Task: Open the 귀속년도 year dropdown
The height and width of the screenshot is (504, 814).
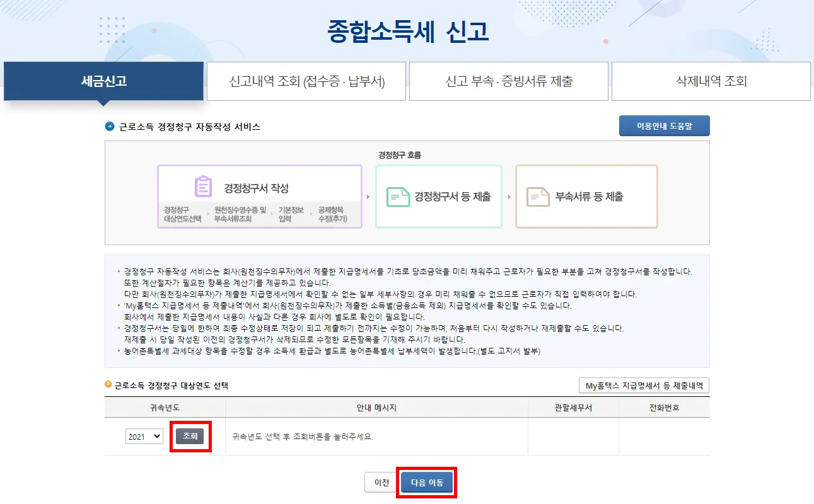Action: point(144,436)
